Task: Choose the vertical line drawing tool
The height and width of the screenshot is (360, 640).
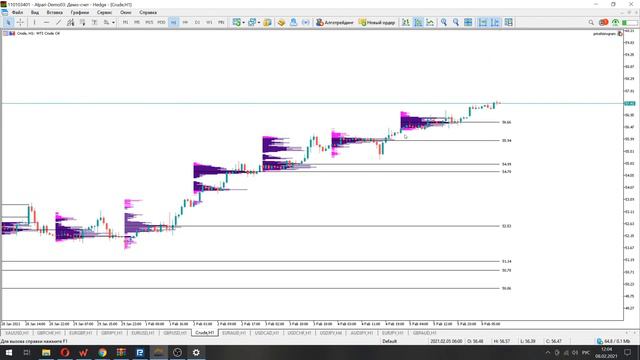Action: [34, 22]
